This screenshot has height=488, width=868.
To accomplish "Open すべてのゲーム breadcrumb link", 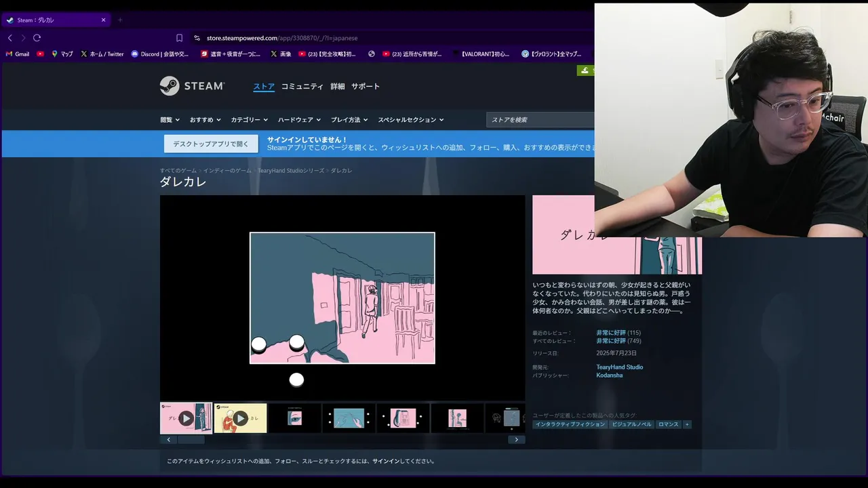I will [178, 171].
